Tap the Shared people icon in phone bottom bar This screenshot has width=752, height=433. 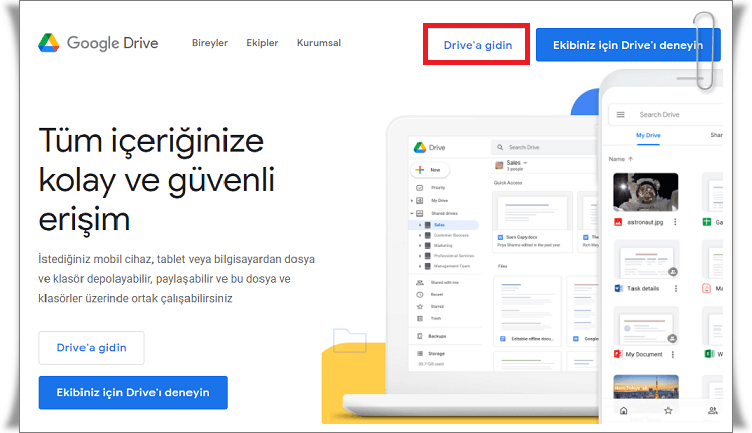click(713, 410)
